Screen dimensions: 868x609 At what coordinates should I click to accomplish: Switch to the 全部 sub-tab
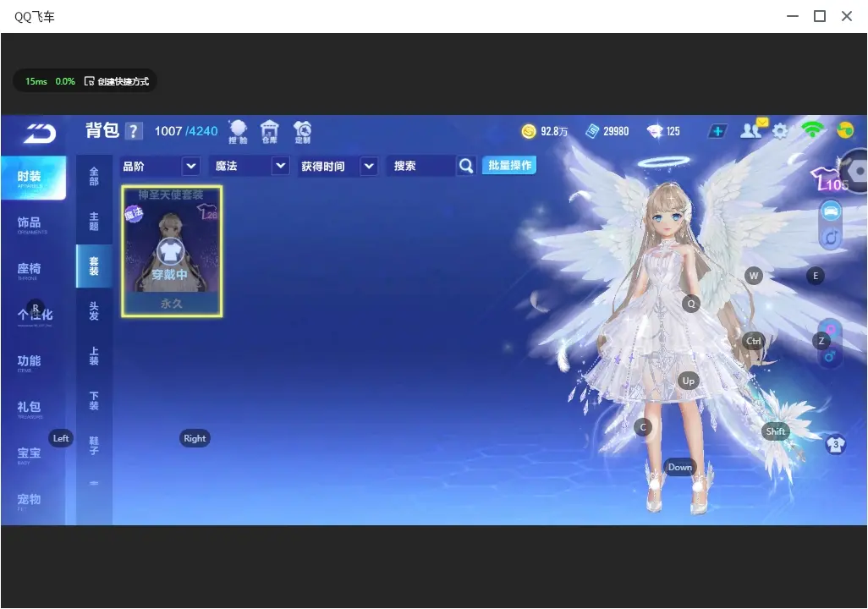pyautogui.click(x=94, y=177)
